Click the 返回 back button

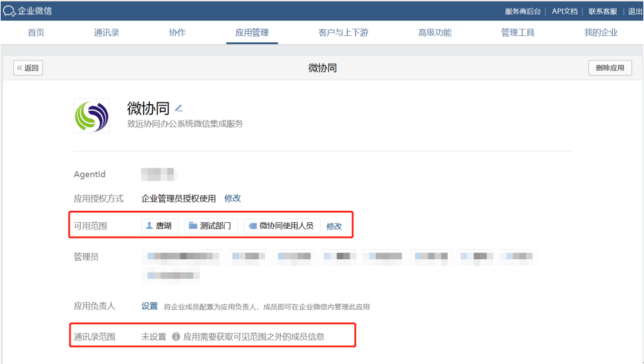click(x=28, y=68)
